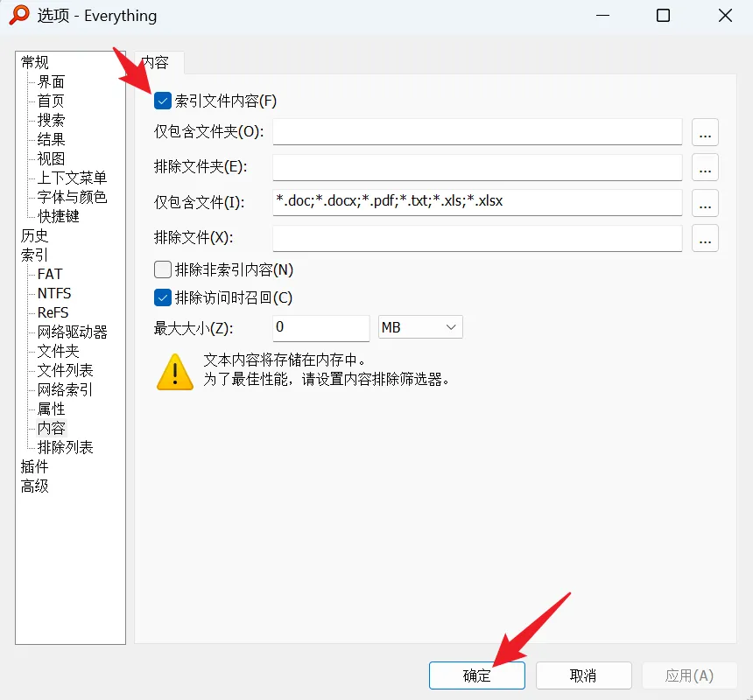
Task: Close the 选项 - Everything dialog
Action: pos(725,16)
